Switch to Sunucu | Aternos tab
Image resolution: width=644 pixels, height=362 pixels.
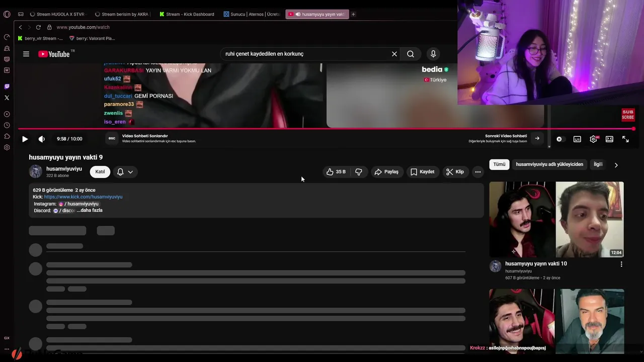pos(252,14)
